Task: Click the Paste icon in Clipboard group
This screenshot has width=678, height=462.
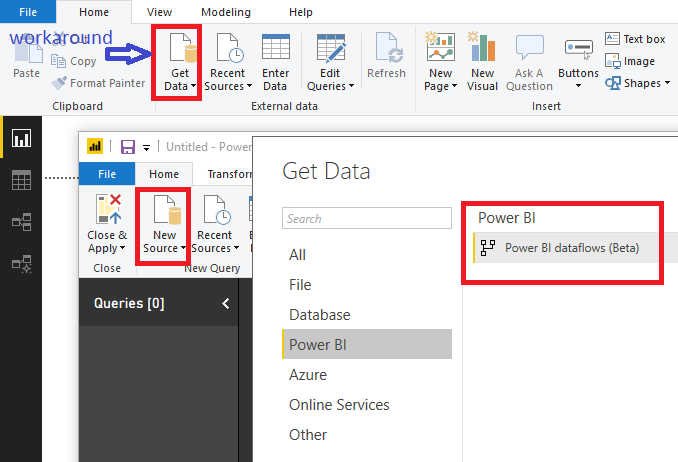Action: click(28, 50)
